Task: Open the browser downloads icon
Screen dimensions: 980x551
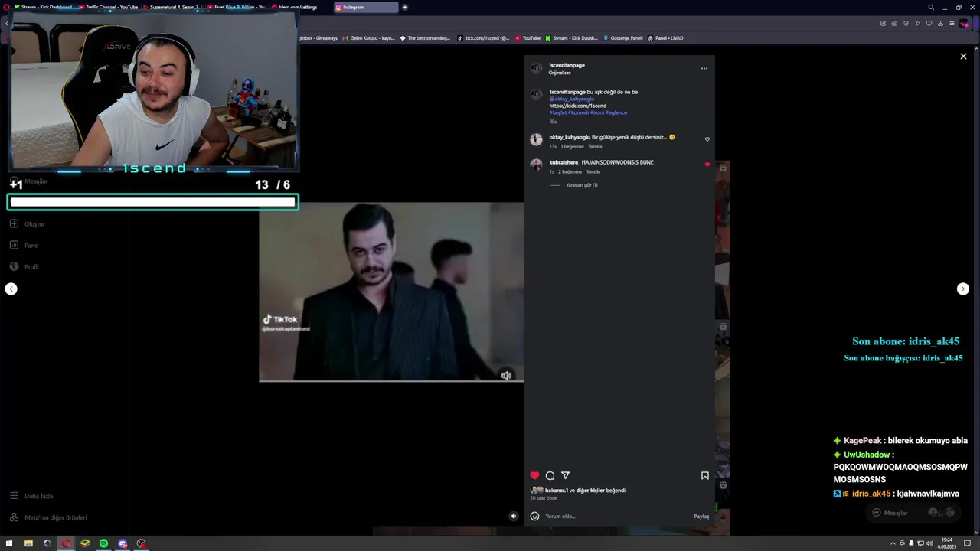Action: [940, 23]
